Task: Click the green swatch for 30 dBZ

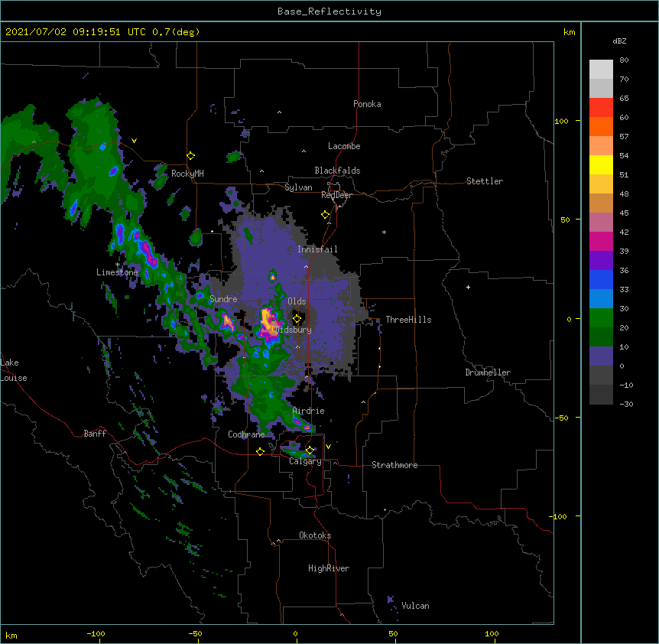Action: coord(601,318)
